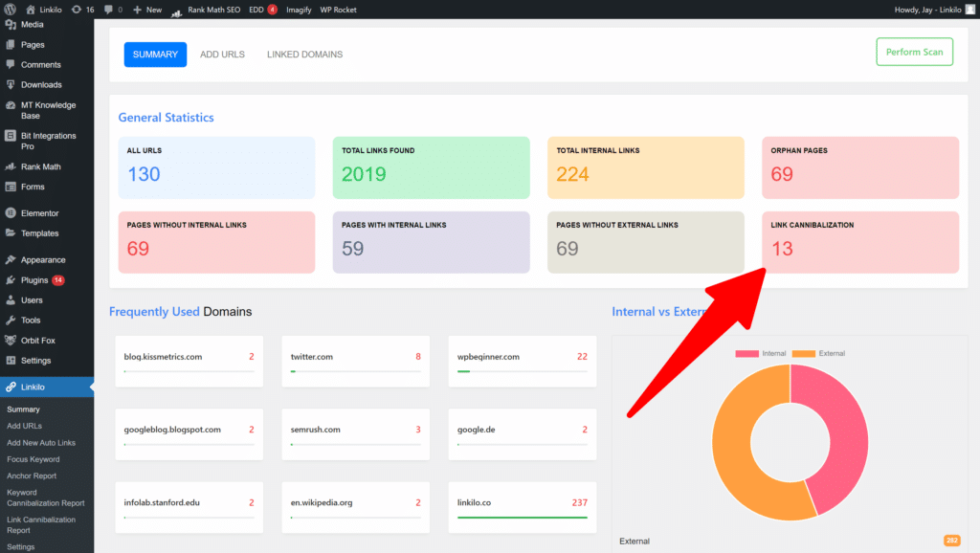Viewport: 980px width, 553px height.
Task: Open Keyword Cannibalization Report submenu item
Action: click(x=46, y=498)
